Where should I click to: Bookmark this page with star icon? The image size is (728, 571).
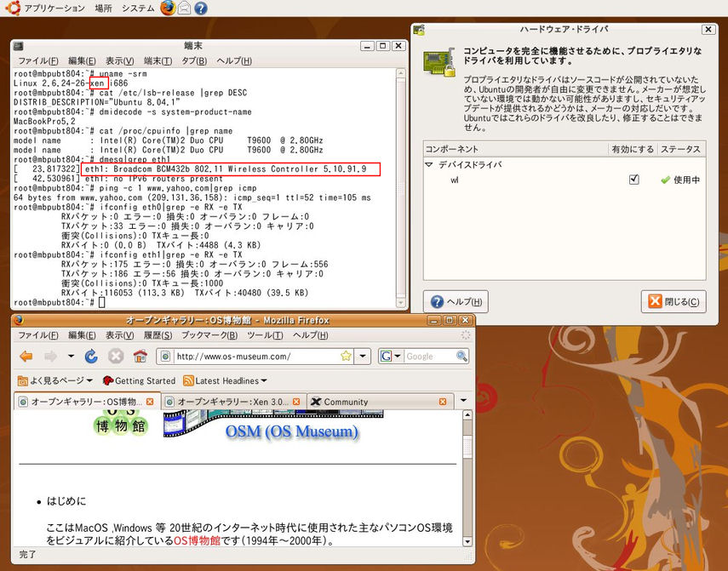point(346,357)
